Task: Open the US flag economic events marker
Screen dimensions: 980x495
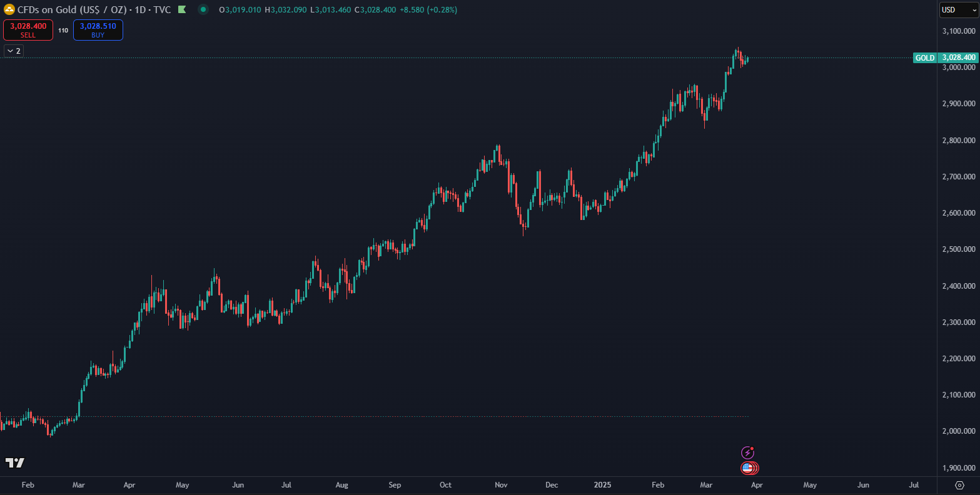Action: 747,467
